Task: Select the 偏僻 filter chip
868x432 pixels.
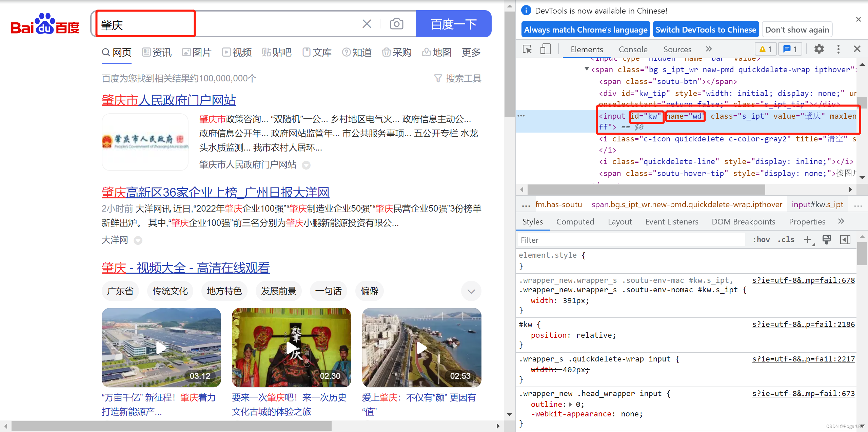Action: [370, 291]
